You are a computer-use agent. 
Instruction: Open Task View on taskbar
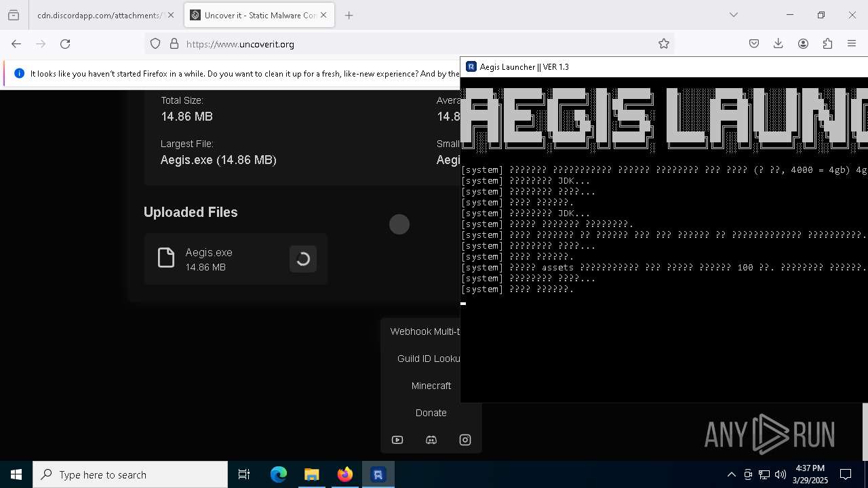click(x=244, y=474)
